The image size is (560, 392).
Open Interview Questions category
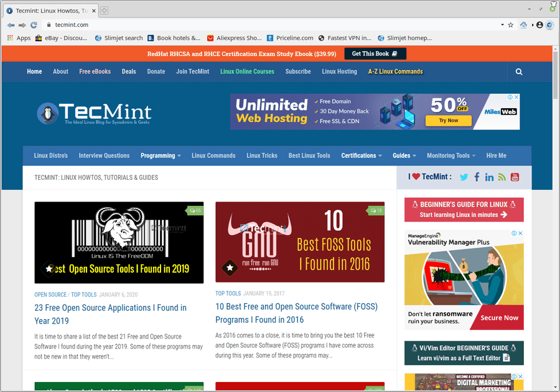(x=104, y=156)
